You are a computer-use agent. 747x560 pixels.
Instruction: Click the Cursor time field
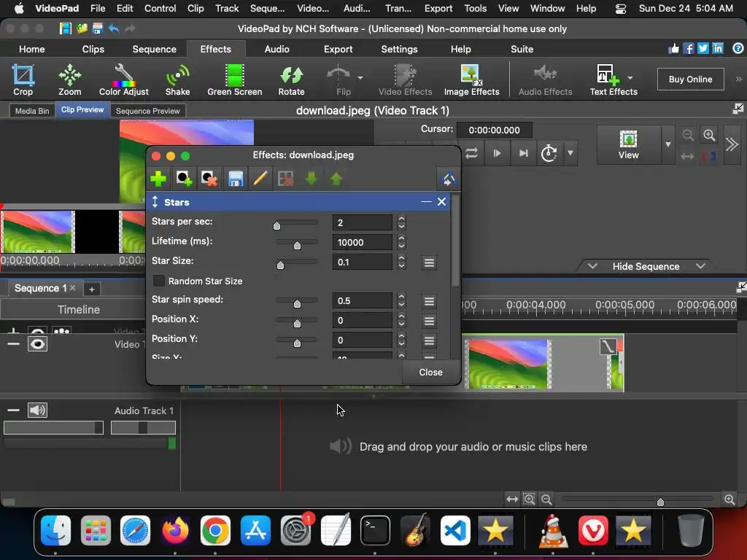point(494,130)
